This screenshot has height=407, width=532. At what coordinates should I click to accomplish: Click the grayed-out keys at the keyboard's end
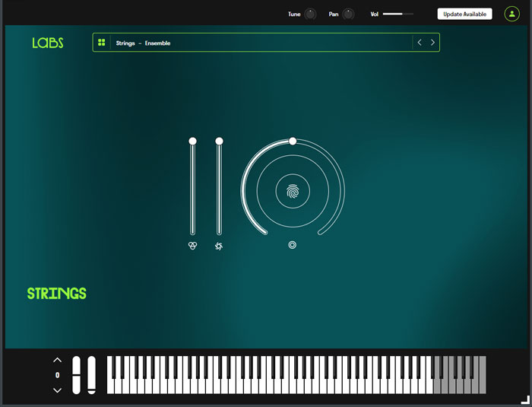coord(460,375)
